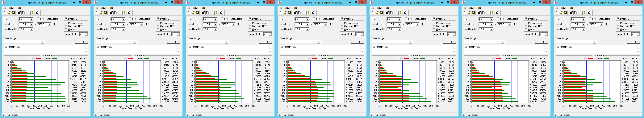The height and width of the screenshot is (118, 644).
Task: Click Print icon in third ATTO window
Action: coord(203,13)
